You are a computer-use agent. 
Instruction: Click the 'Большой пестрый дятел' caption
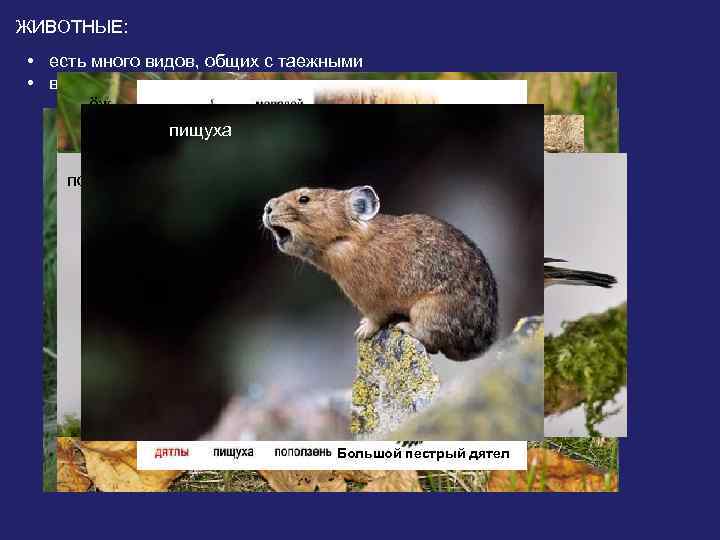click(x=423, y=454)
